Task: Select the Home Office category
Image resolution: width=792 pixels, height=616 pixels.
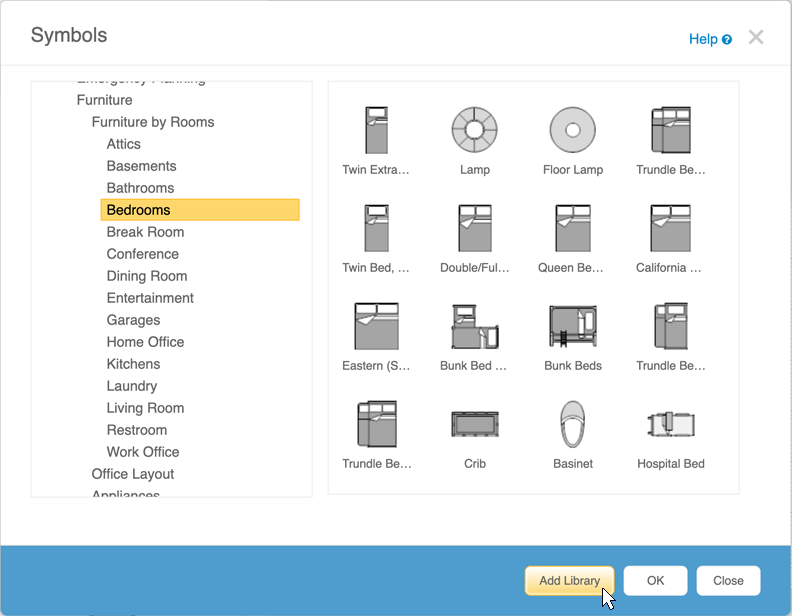Action: [x=145, y=342]
